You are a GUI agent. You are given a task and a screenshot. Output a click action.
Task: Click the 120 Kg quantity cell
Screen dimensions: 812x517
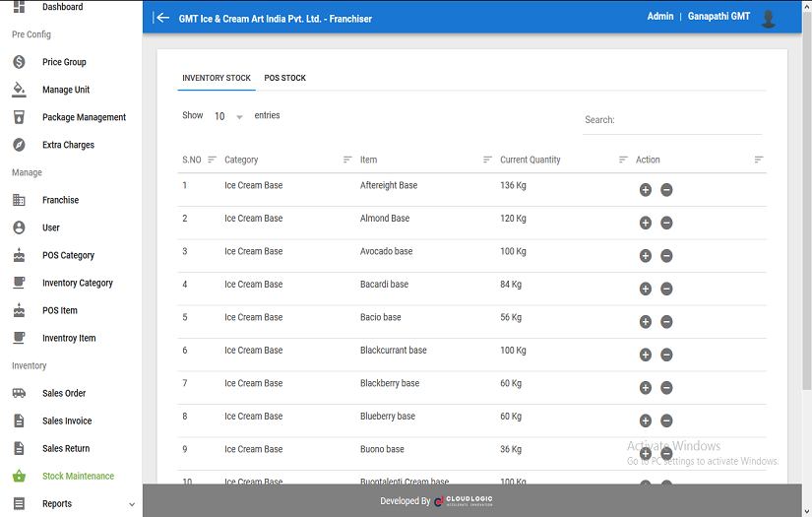tap(513, 219)
